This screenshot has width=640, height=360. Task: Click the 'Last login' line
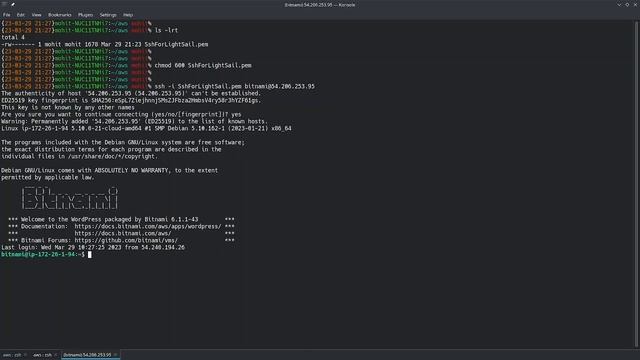click(93, 247)
